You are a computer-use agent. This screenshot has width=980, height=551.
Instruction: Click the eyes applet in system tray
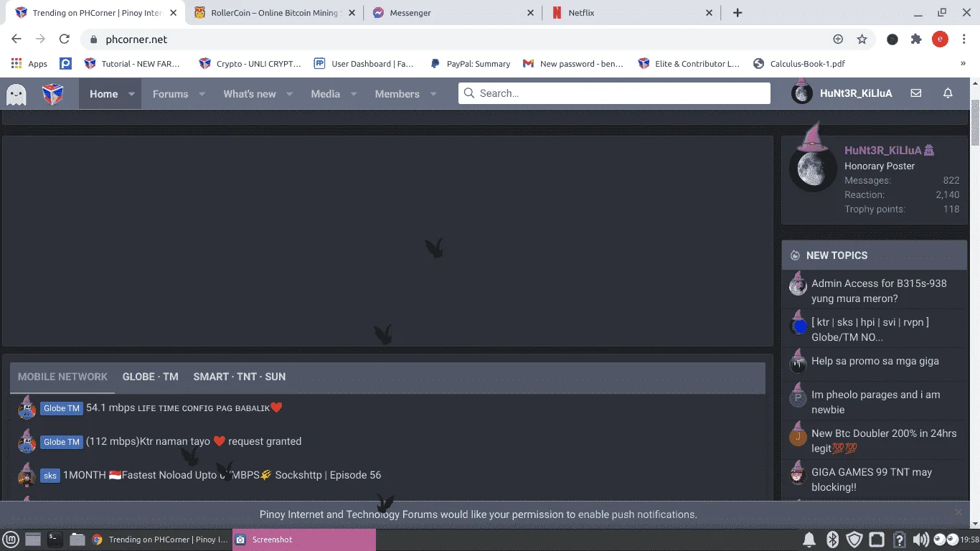[946, 540]
